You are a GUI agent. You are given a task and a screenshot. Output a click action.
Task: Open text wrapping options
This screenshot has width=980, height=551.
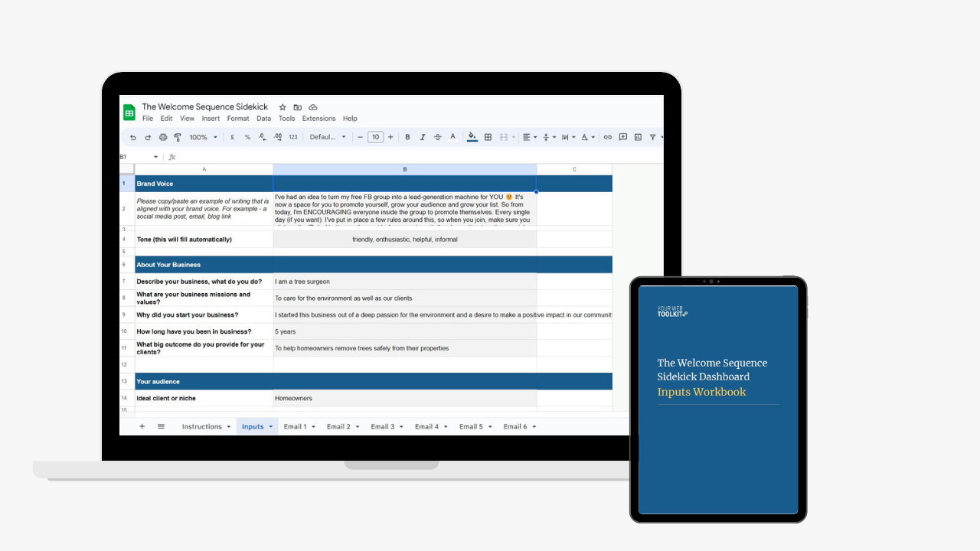click(568, 138)
